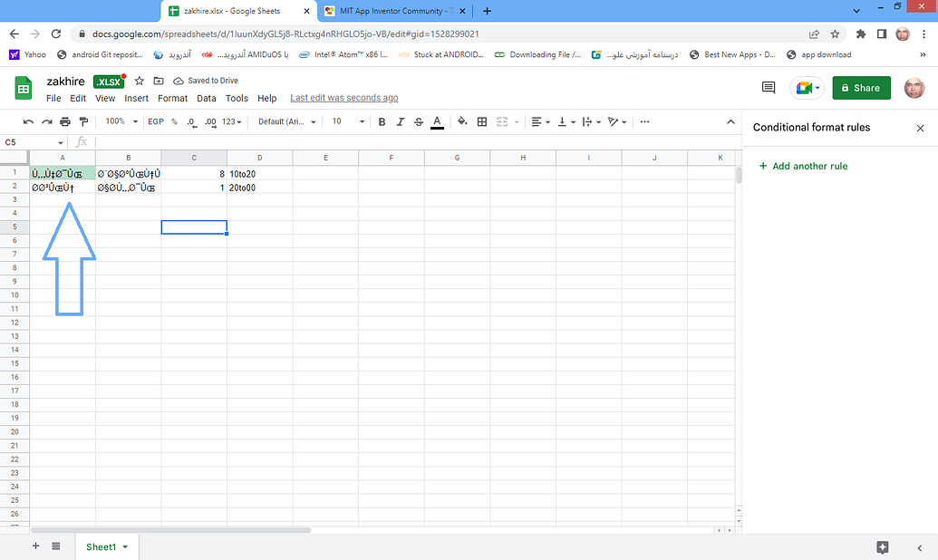Open the Borders tool
The width and height of the screenshot is (938, 560).
point(482,121)
